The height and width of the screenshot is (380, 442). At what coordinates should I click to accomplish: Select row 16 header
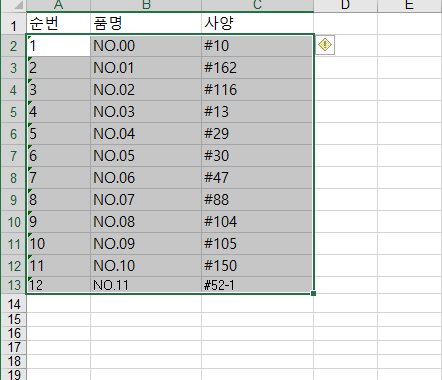coord(13,333)
